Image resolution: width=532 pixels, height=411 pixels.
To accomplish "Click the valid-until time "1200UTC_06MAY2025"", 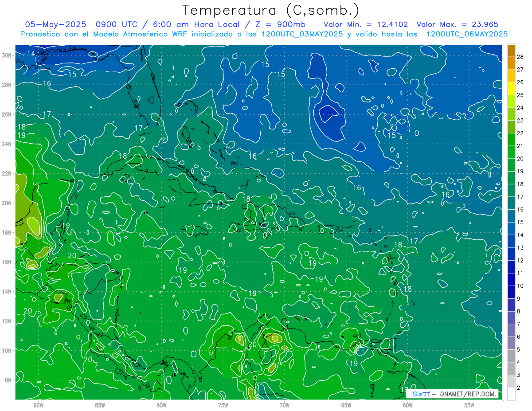I will (x=467, y=34).
